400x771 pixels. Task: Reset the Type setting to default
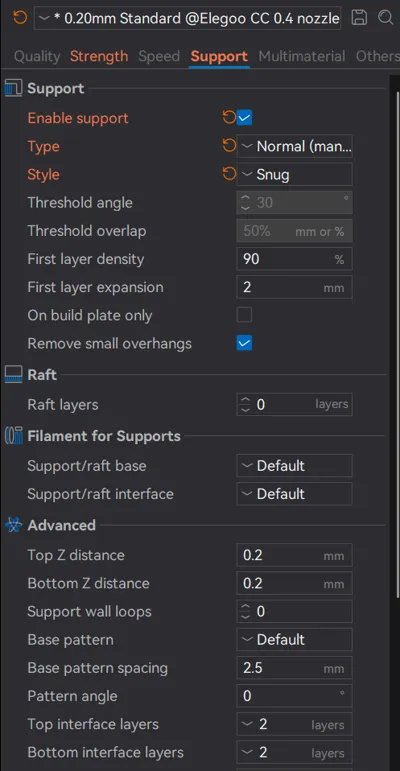[x=229, y=146]
